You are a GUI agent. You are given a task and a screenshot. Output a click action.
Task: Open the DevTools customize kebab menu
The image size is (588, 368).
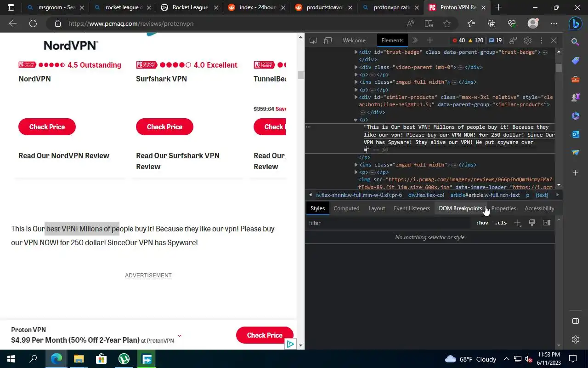coord(542,40)
